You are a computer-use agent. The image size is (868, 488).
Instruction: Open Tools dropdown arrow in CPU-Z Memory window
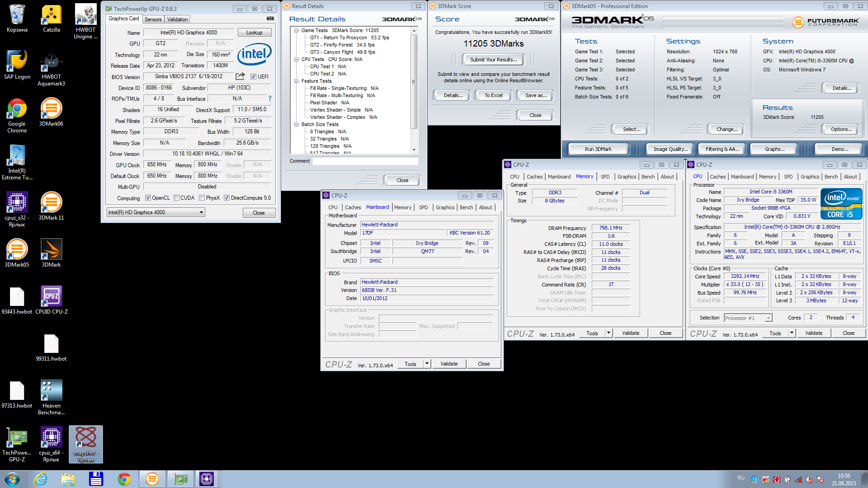609,333
